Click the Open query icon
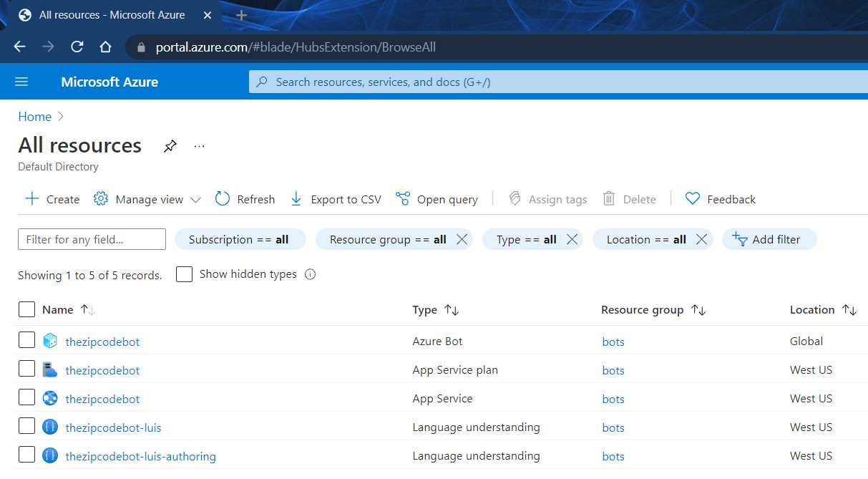Screen dimensions: 868x479 click(402, 199)
